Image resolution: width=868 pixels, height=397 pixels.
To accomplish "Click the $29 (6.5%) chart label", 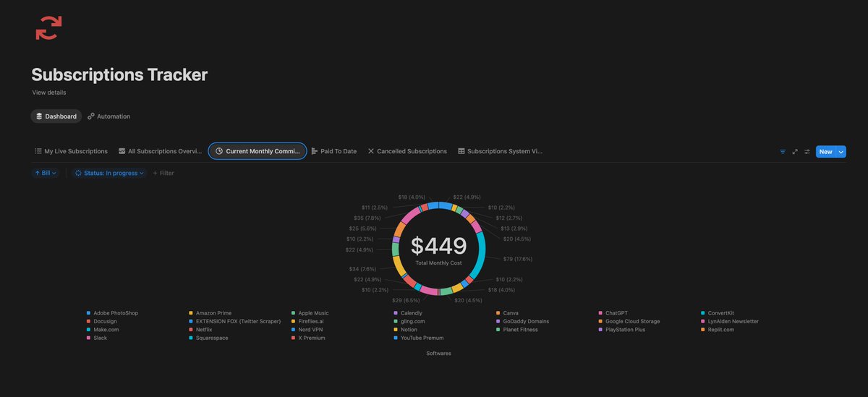I will pyautogui.click(x=406, y=299).
